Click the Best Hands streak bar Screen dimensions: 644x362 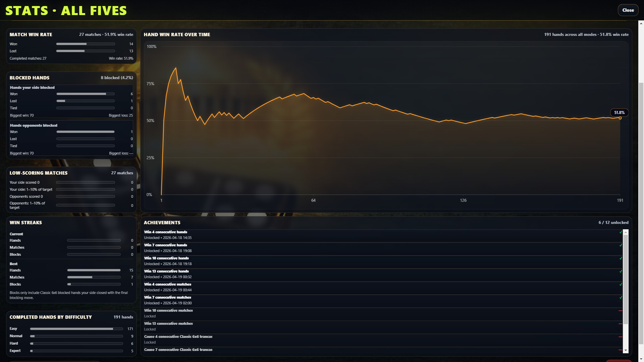94,270
